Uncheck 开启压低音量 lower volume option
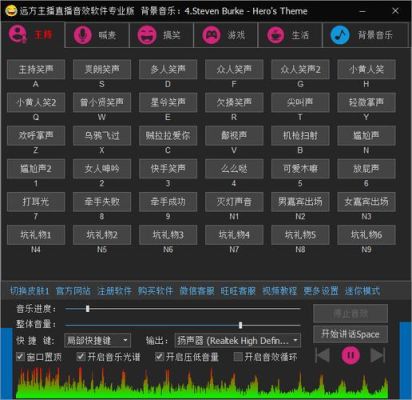 click(159, 357)
